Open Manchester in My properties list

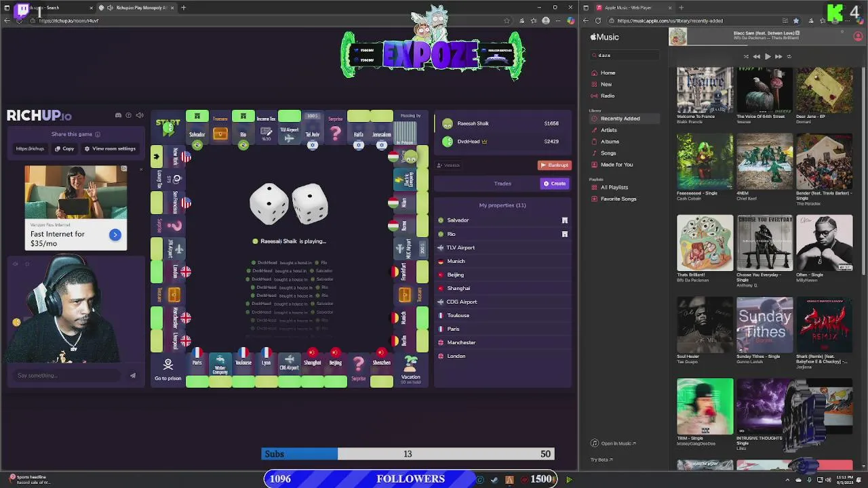502,342
